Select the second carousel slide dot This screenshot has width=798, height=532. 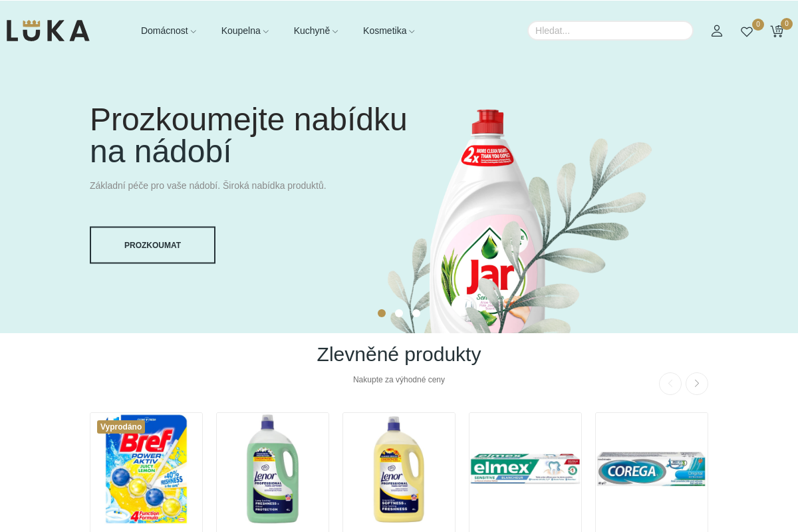point(399,313)
